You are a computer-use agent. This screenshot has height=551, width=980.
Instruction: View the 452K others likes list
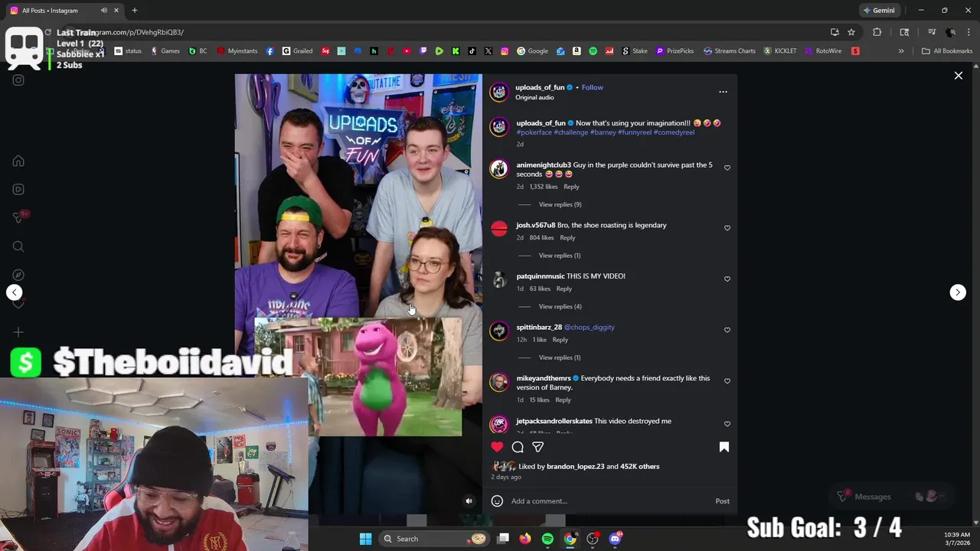(639, 466)
